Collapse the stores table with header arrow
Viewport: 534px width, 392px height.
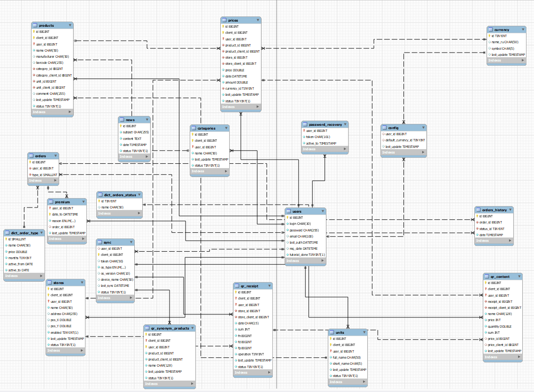tap(82, 283)
